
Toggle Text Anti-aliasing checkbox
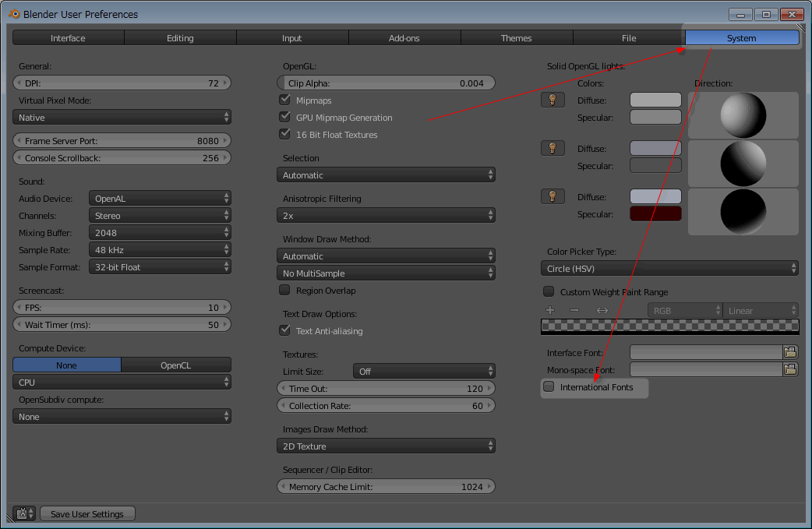point(284,330)
